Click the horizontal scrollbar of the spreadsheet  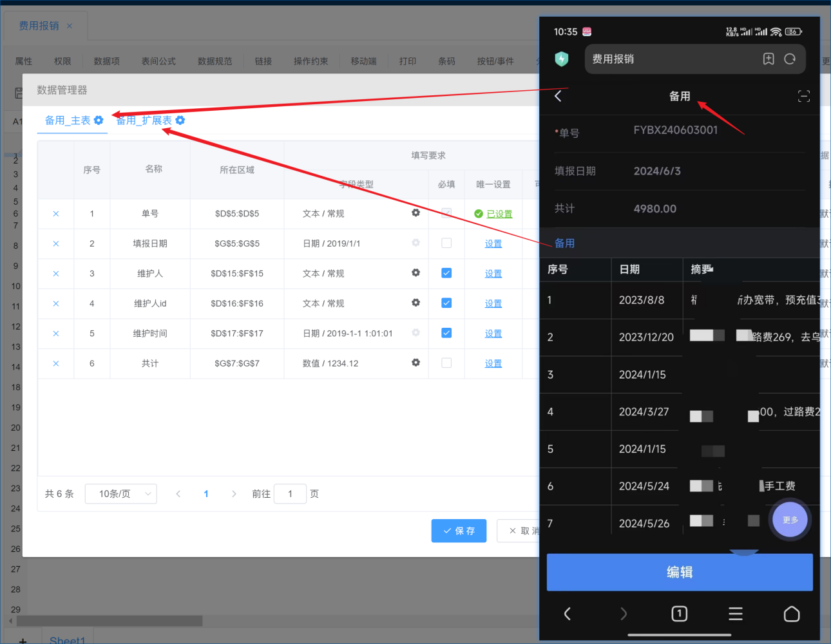110,621
